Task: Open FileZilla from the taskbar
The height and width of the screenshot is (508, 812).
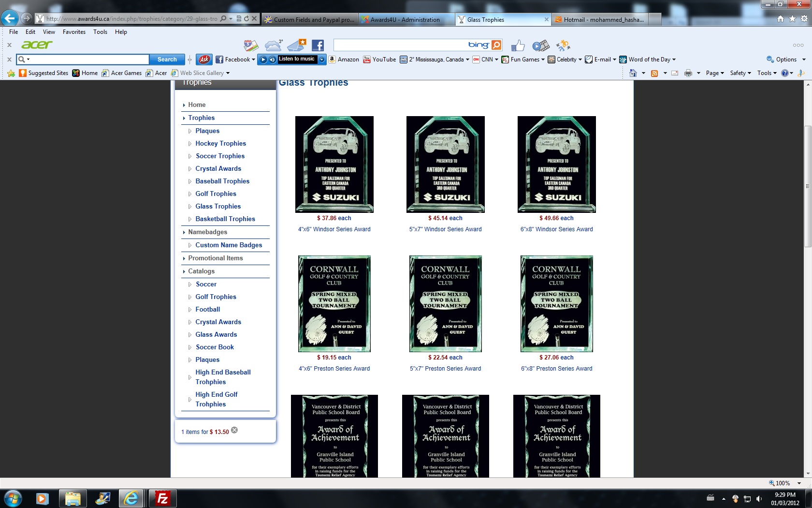Action: pos(162,498)
